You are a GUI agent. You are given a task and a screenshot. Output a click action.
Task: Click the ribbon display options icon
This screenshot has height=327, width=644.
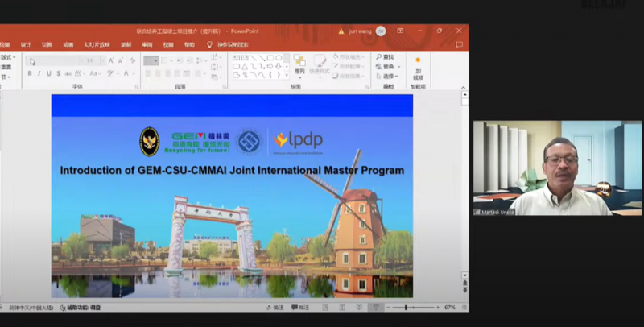399,31
